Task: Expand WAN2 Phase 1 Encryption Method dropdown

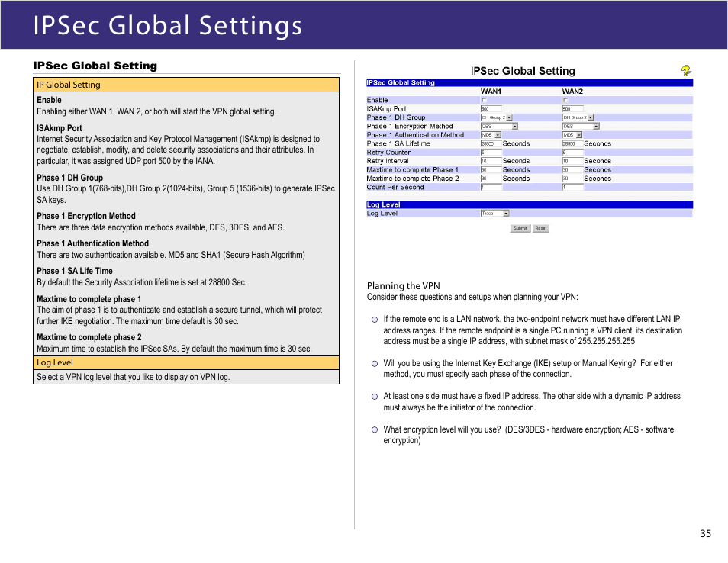Action: [581, 126]
